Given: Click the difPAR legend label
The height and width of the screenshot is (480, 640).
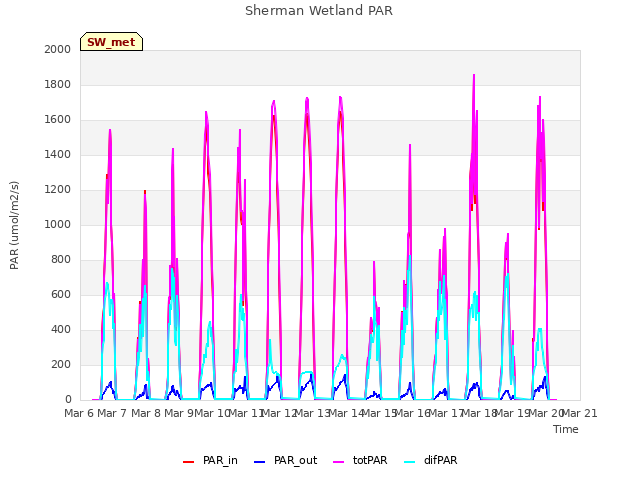Looking at the screenshot, I should click(x=440, y=460).
